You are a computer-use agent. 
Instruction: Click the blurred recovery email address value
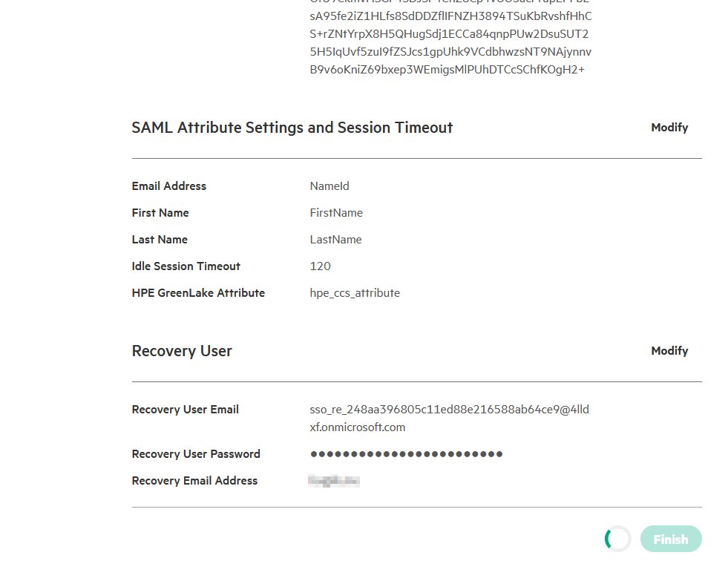334,482
